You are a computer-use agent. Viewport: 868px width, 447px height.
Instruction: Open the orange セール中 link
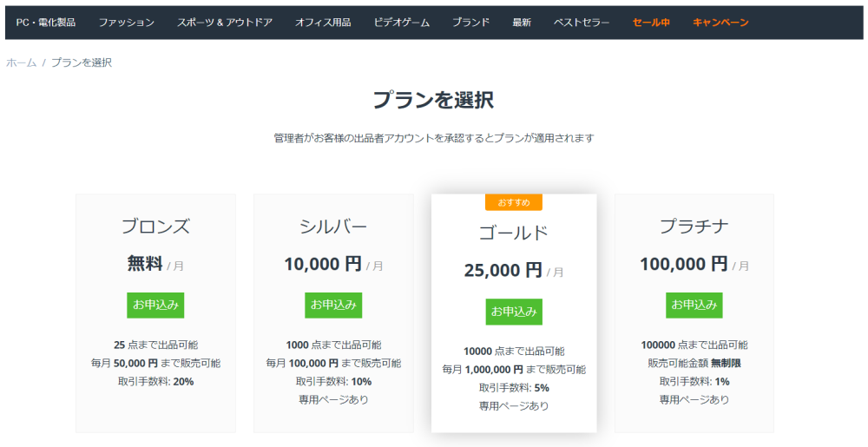pos(651,23)
